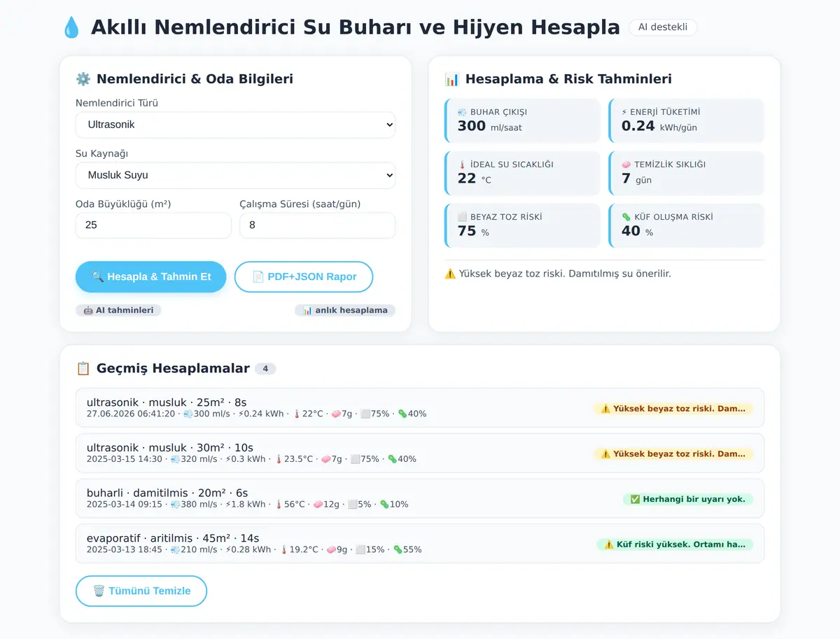Click timestamp 2025-03-14 09:15

[125, 505]
